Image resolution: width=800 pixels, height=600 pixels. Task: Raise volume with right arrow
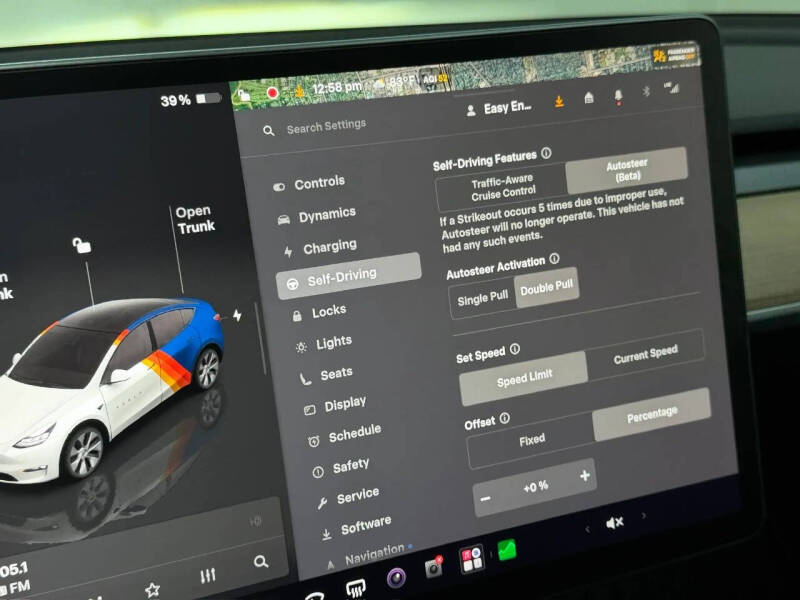pos(644,516)
